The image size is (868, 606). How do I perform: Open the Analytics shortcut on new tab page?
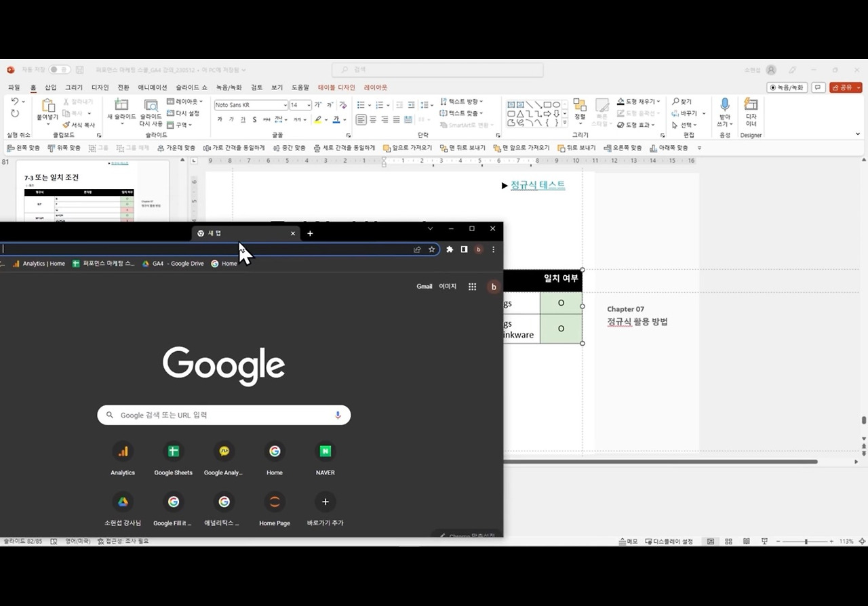click(x=123, y=459)
